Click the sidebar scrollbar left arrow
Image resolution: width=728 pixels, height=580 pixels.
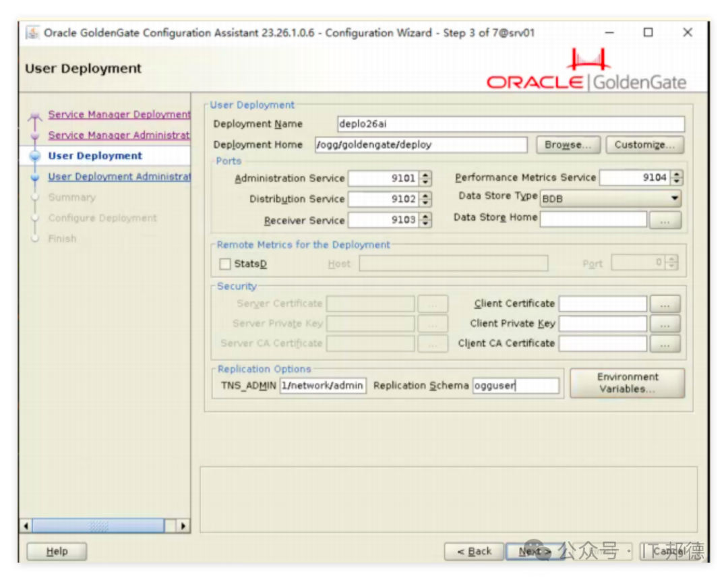[x=26, y=526]
